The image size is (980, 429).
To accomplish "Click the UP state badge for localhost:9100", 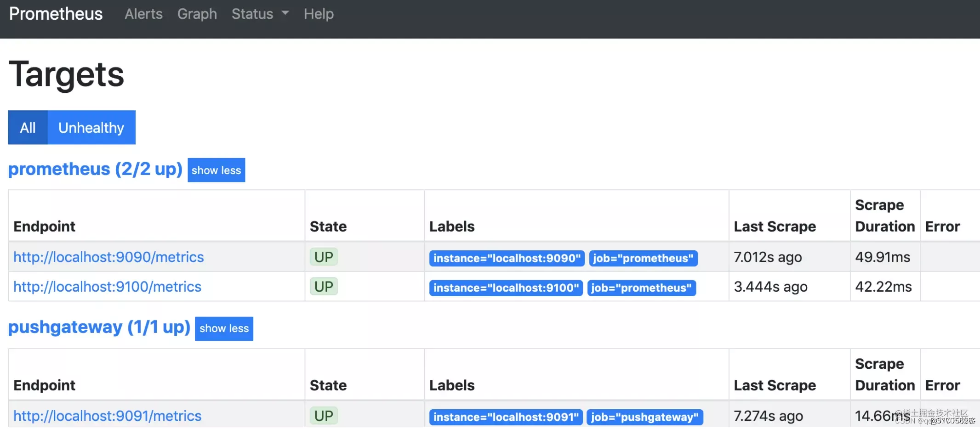I will coord(324,287).
